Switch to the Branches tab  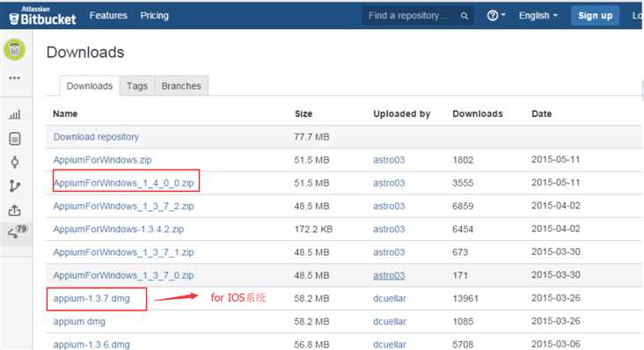pos(181,86)
